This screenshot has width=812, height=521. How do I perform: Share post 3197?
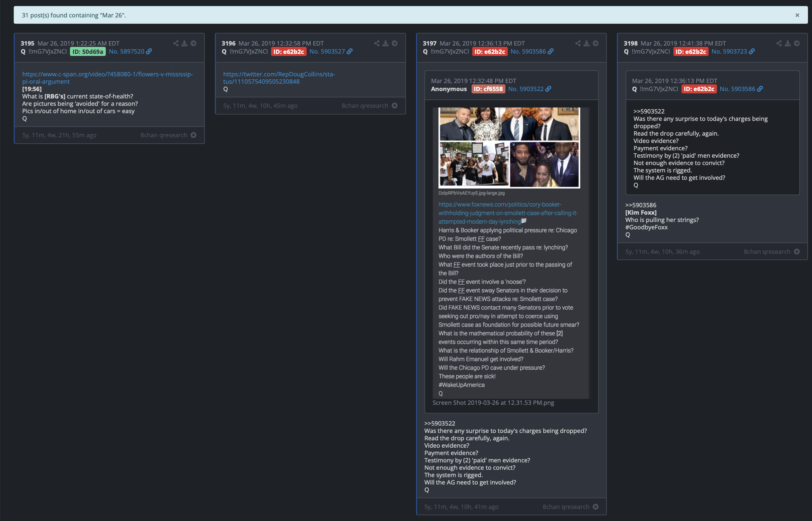[578, 43]
